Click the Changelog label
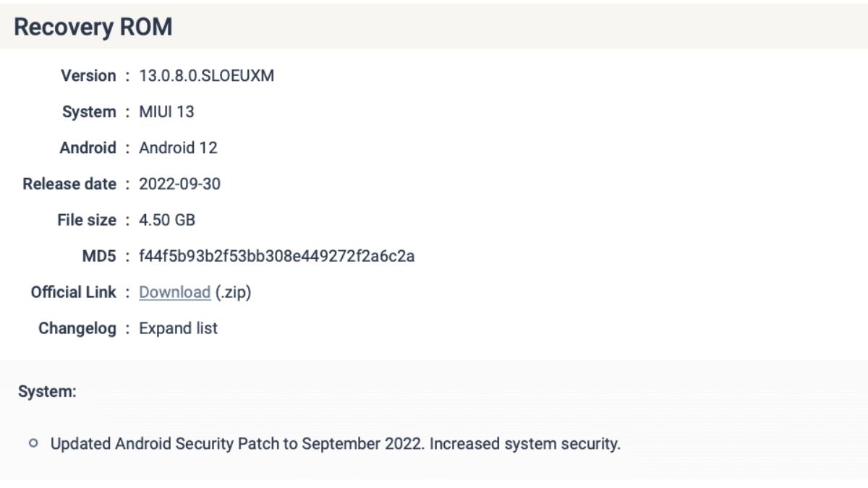This screenshot has width=868, height=488. [77, 329]
